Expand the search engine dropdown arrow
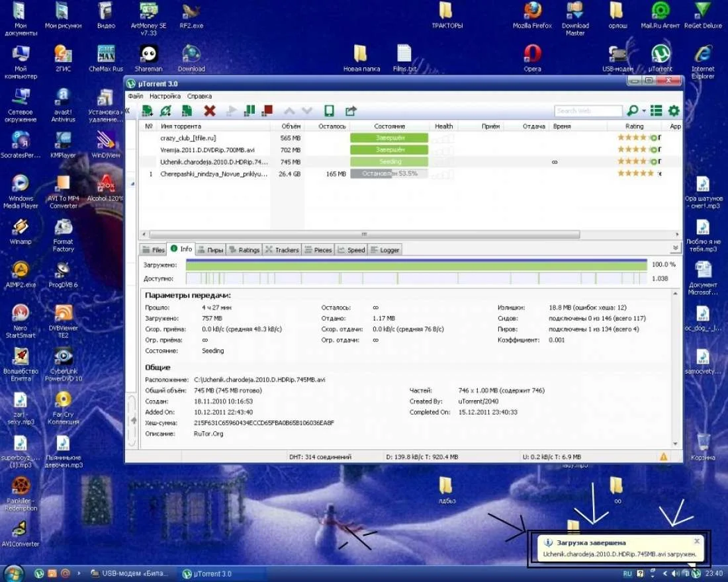 tap(643, 111)
